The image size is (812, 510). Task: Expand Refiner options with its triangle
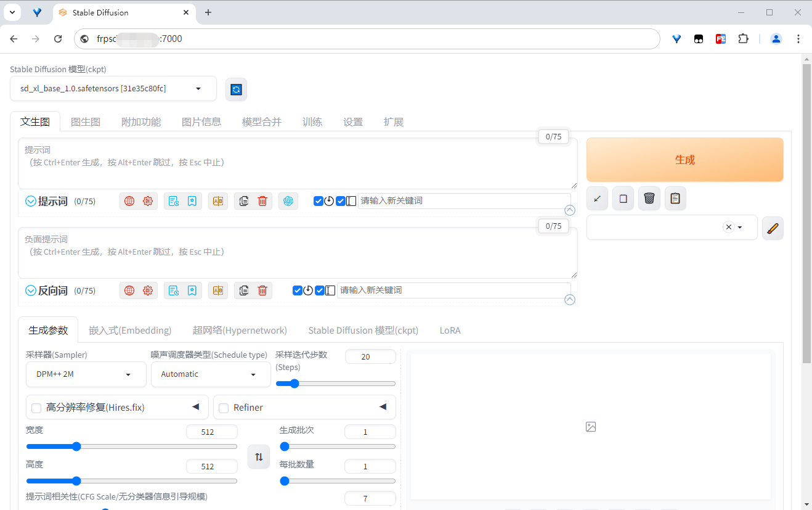coord(383,407)
